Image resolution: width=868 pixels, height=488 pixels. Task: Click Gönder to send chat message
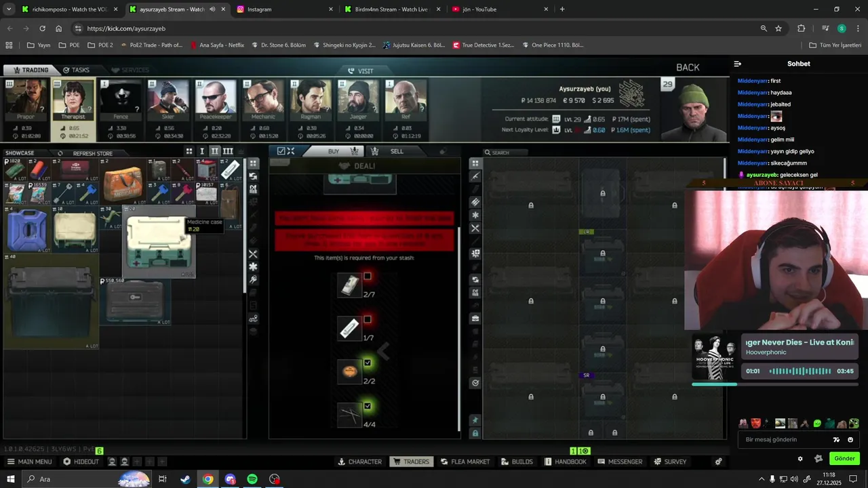pyautogui.click(x=844, y=458)
